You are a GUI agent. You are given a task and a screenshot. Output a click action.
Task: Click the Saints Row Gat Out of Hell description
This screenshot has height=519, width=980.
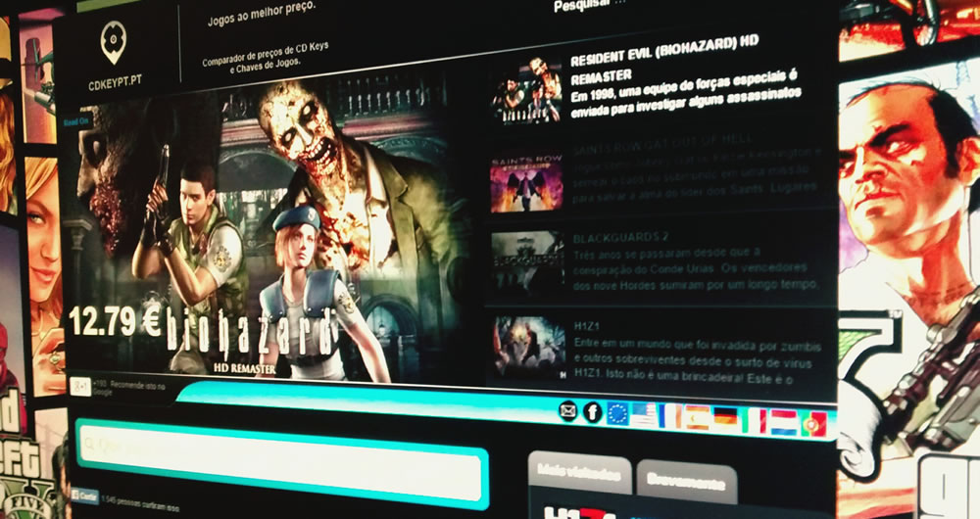pos(697,175)
